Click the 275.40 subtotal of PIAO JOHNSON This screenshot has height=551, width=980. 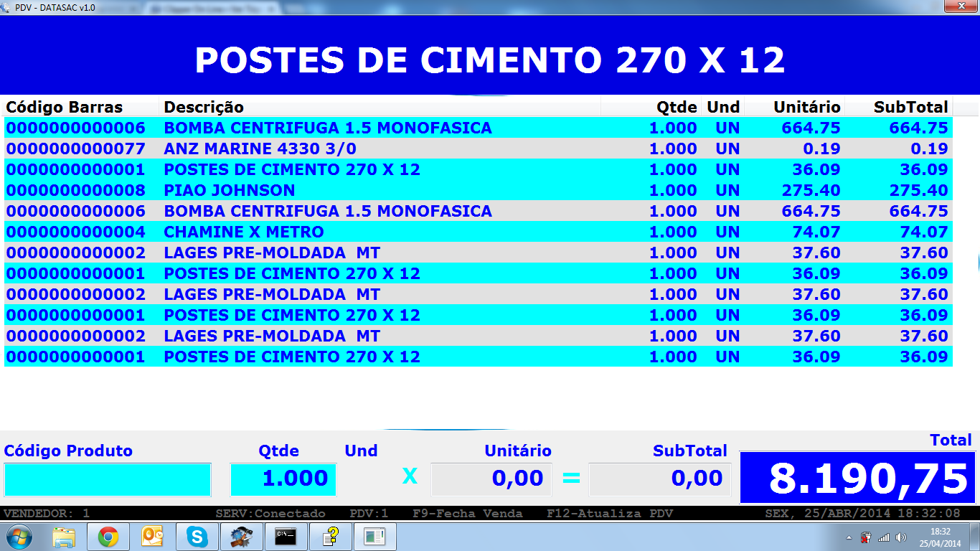tap(918, 191)
